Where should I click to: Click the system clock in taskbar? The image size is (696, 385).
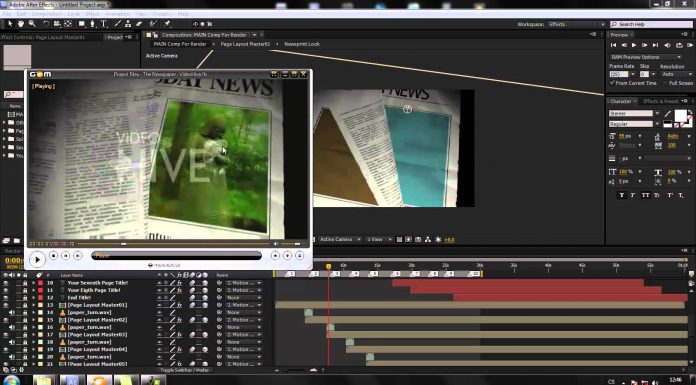pos(675,380)
